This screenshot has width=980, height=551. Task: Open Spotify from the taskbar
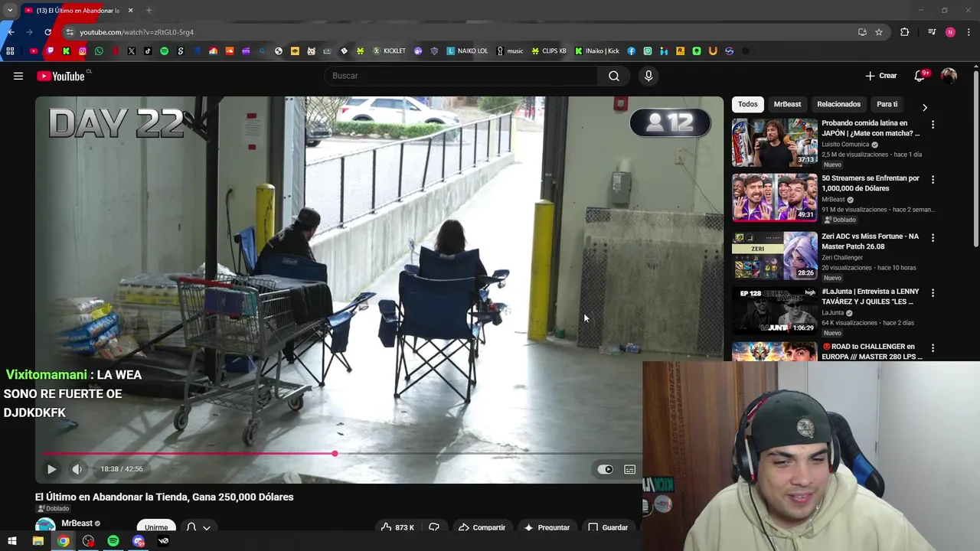pyautogui.click(x=113, y=541)
